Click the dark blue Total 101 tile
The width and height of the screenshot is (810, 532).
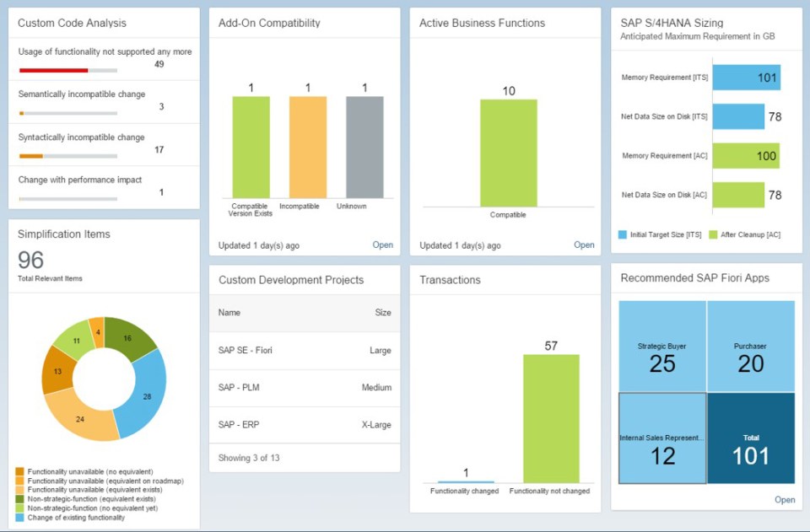point(750,438)
